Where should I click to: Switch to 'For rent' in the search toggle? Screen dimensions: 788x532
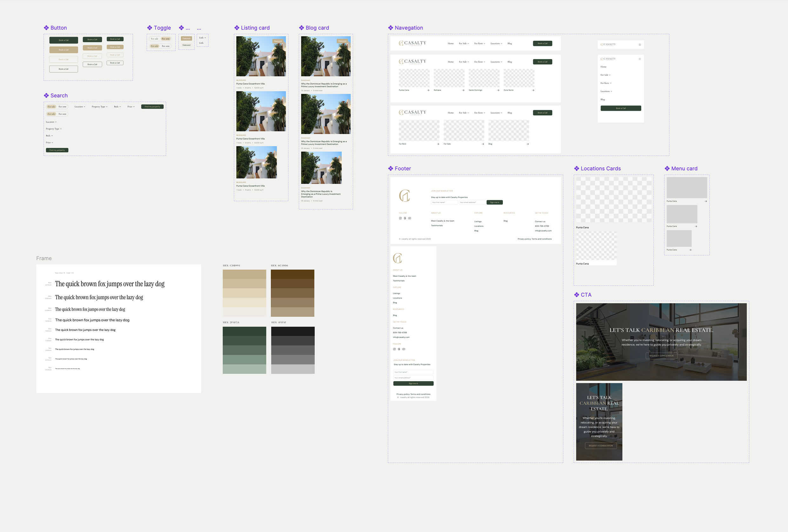pyautogui.click(x=63, y=106)
